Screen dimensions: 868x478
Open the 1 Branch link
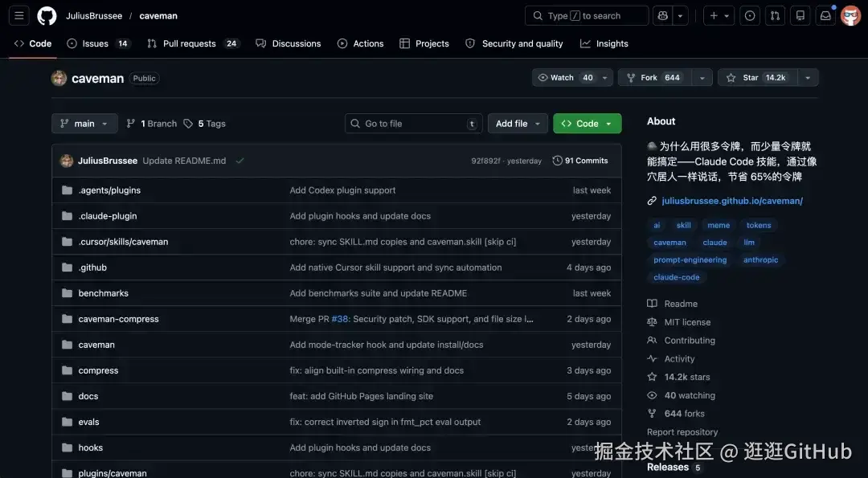point(152,124)
